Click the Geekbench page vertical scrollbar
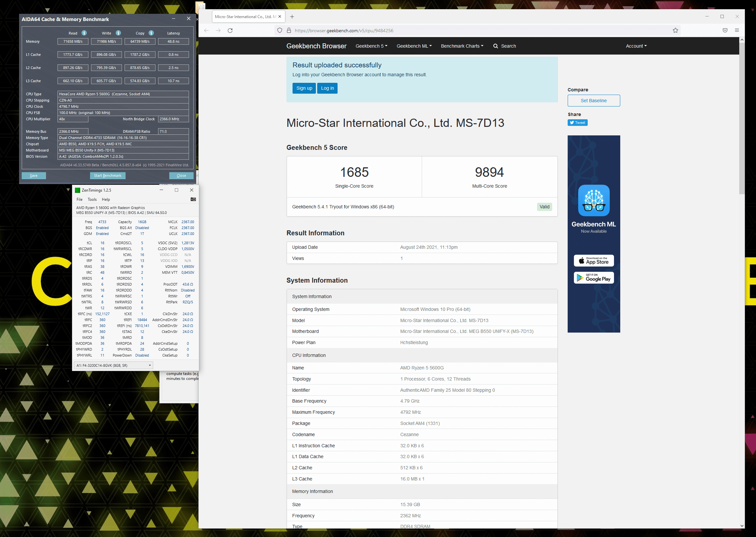 click(742, 118)
